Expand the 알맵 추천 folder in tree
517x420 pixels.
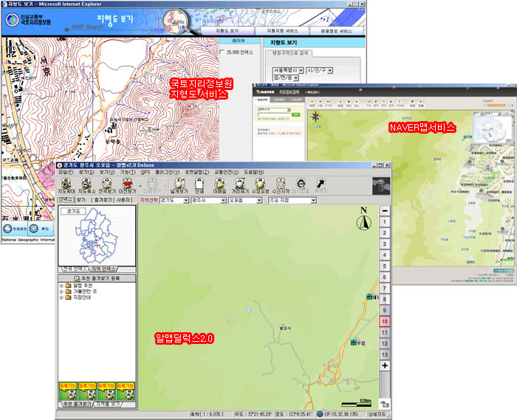coord(62,285)
